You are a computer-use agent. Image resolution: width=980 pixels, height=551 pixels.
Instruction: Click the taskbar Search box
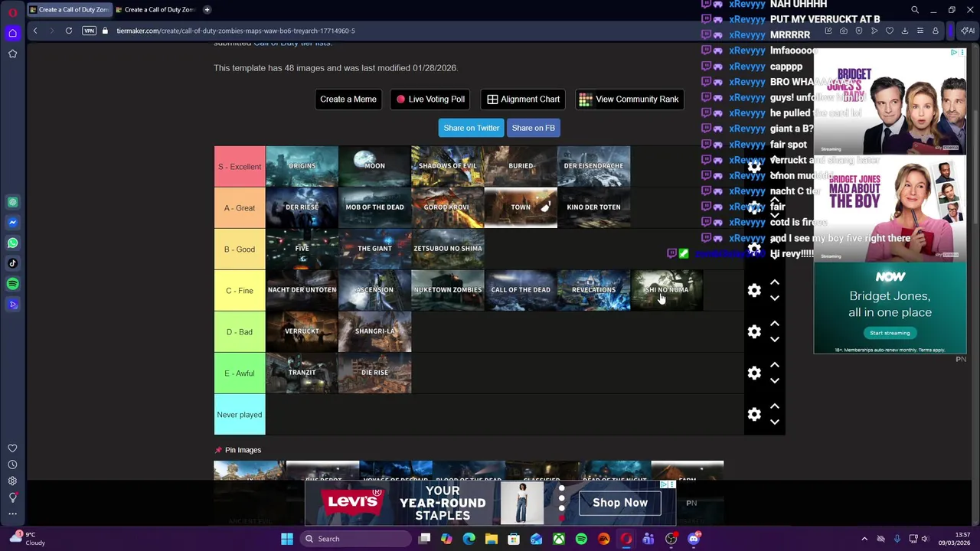tap(354, 539)
